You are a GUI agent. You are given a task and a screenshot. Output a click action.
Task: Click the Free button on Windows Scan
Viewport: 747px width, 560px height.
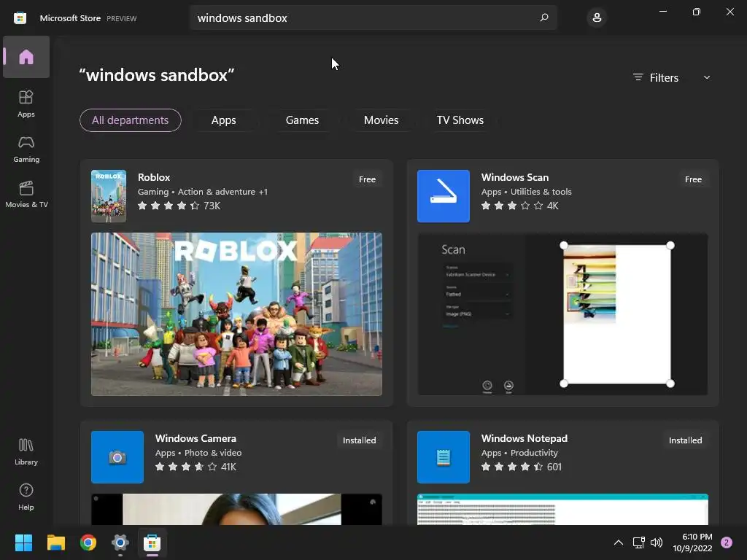693,179
